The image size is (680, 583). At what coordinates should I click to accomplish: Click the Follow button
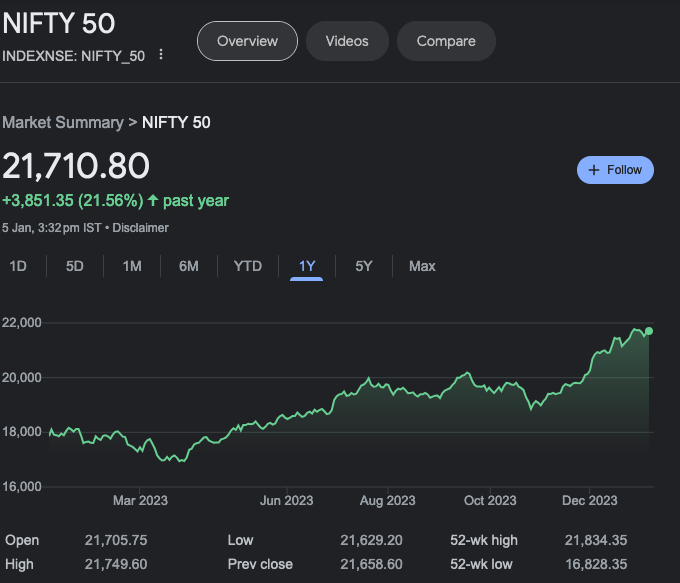coord(615,170)
